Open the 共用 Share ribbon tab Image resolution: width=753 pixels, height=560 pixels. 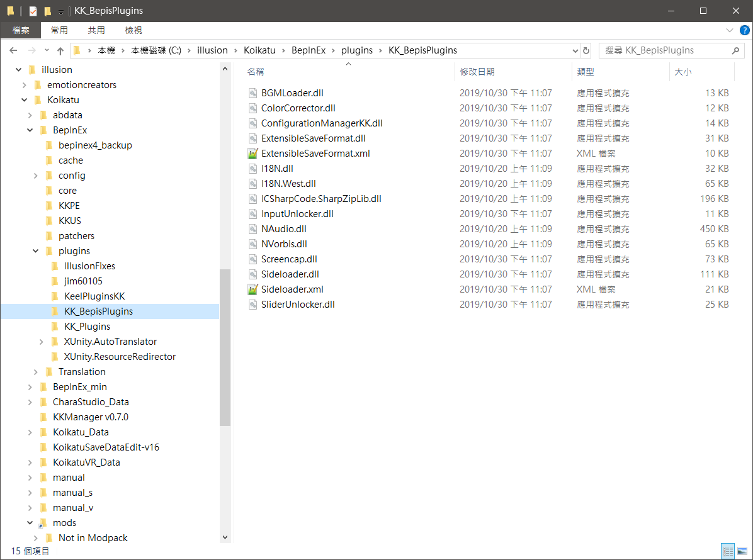click(96, 30)
